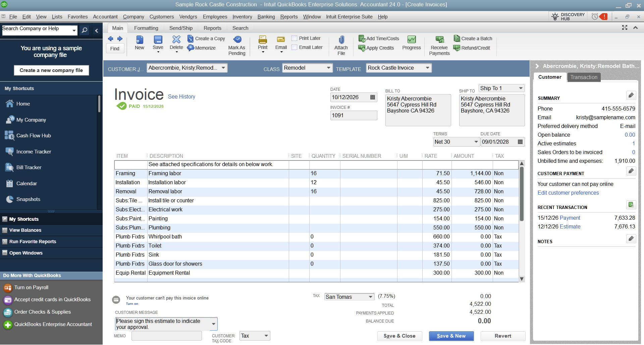Open the Vendors menu

coord(188,17)
